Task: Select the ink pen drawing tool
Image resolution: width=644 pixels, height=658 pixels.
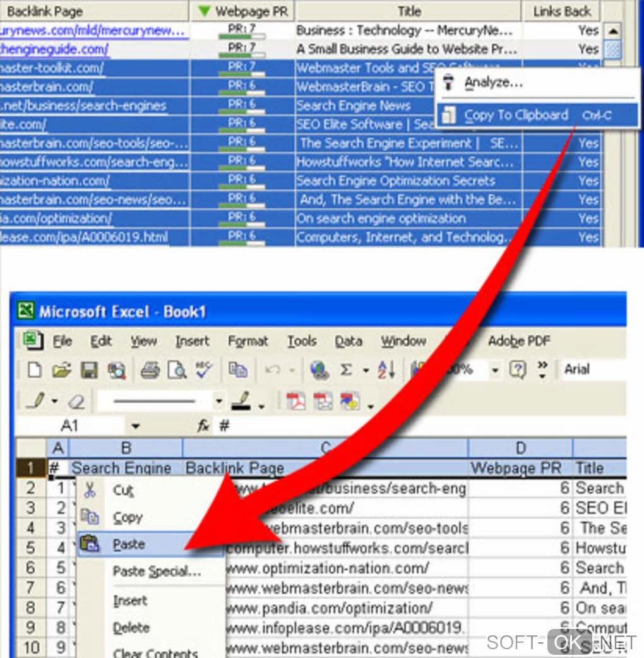Action: pyautogui.click(x=36, y=401)
